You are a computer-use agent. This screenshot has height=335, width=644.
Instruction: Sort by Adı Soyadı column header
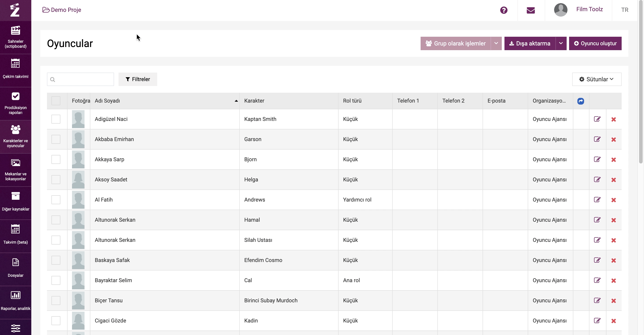165,101
